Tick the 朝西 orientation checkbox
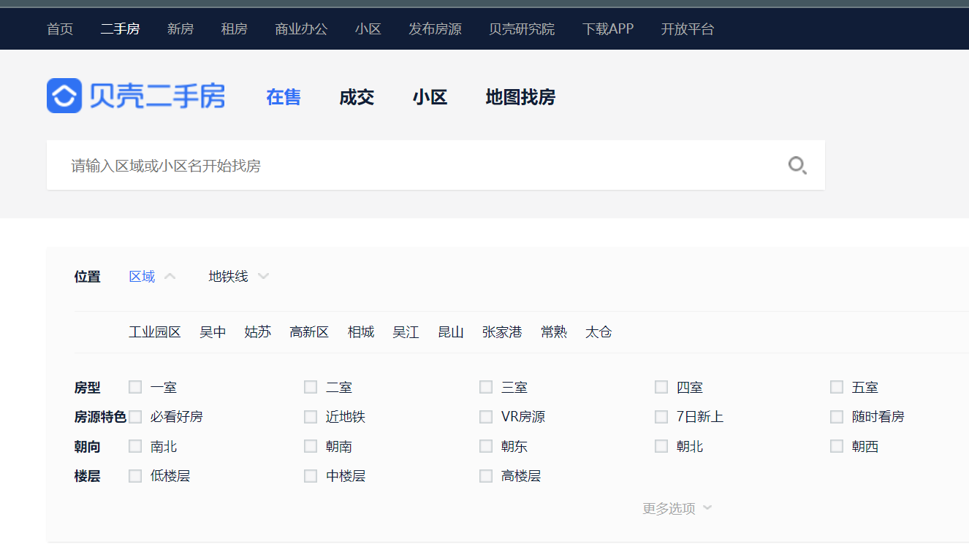969x560 pixels. pyautogui.click(x=837, y=446)
